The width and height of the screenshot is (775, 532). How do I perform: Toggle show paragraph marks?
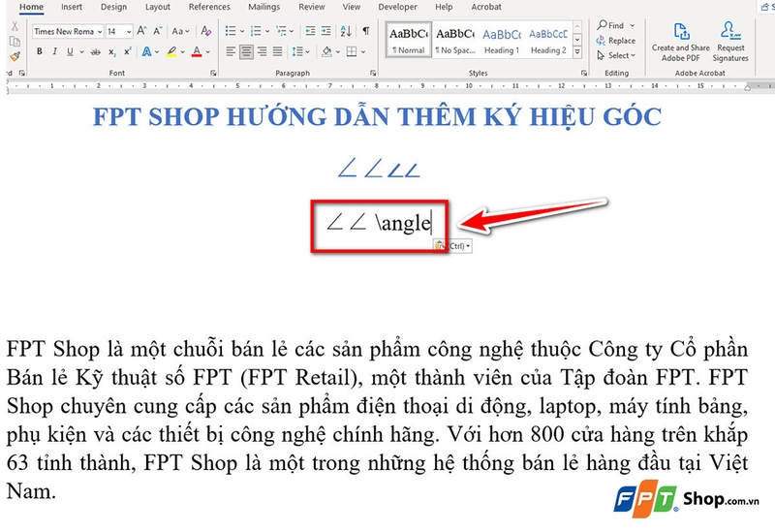(366, 31)
